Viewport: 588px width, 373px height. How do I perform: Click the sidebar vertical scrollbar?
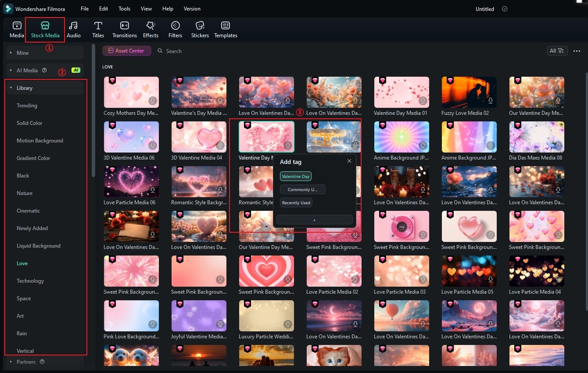(93, 110)
